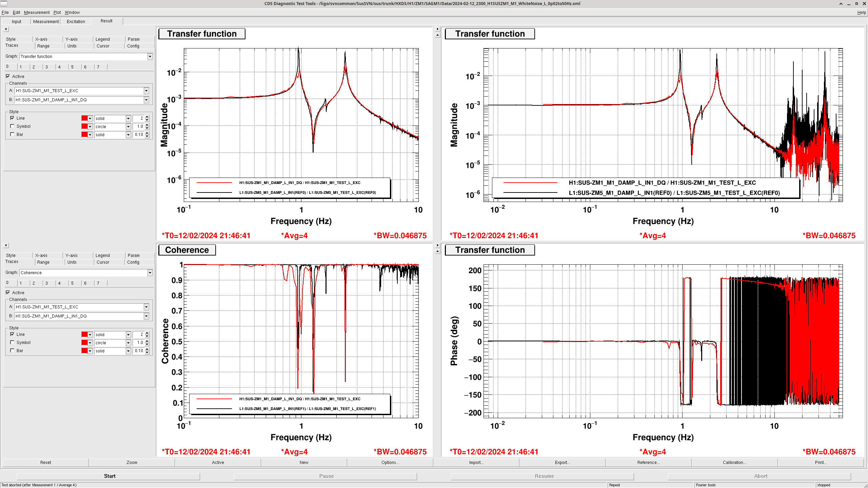Collapse the upper options panel with left arrow
The height and width of the screenshot is (488, 868).
(6, 29)
